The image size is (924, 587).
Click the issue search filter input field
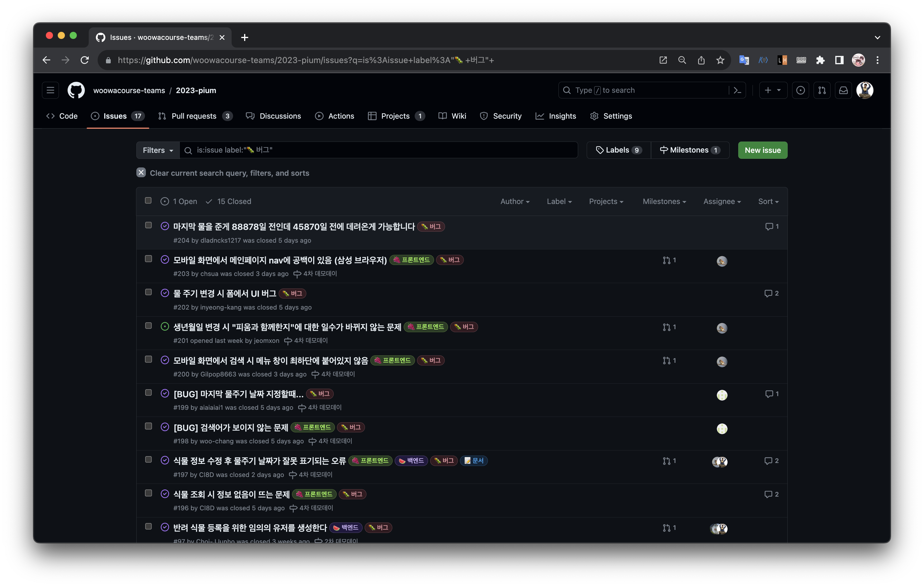coord(384,150)
